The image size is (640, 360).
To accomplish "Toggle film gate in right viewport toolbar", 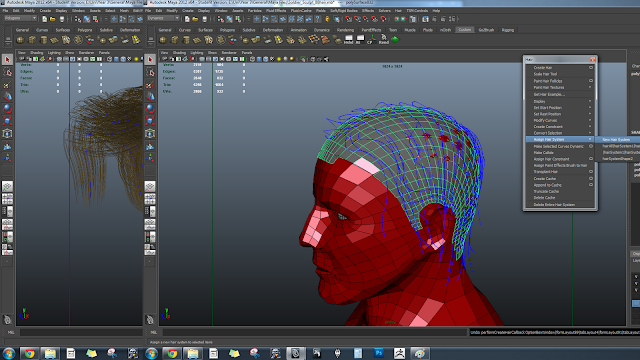I will point(209,59).
